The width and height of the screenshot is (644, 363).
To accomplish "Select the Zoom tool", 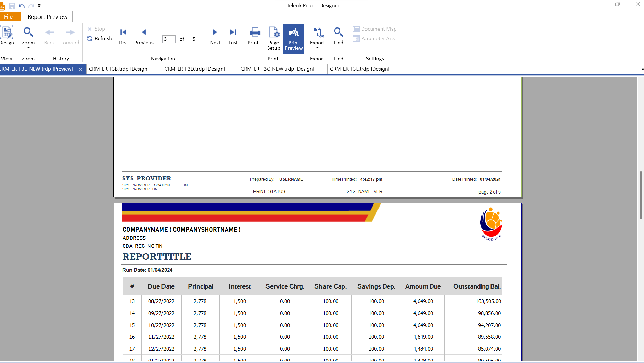I will click(x=28, y=34).
